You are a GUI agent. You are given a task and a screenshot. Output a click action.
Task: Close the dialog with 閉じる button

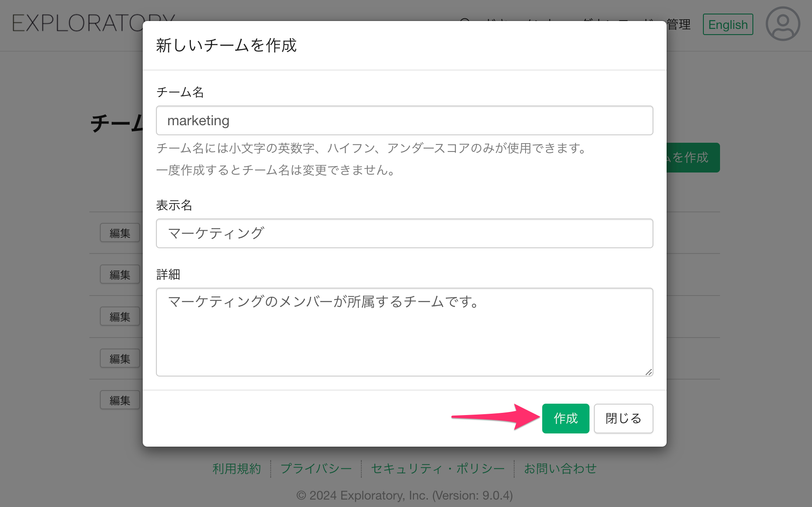point(623,419)
